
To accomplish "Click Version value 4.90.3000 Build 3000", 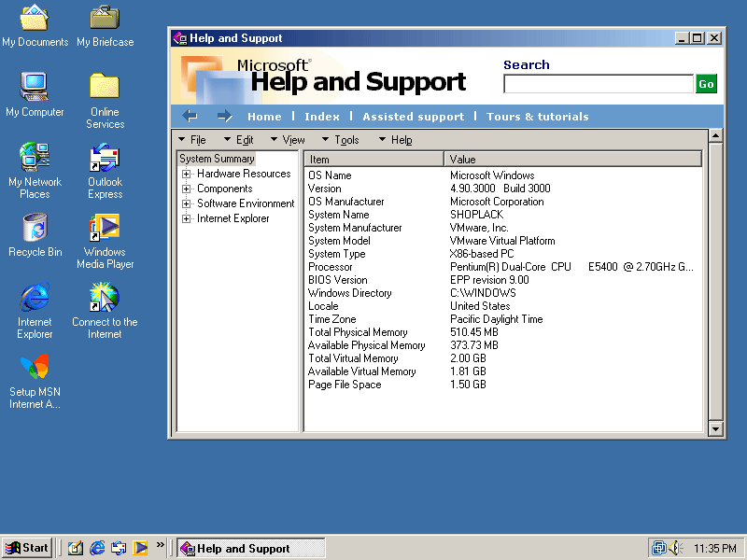I will (500, 189).
